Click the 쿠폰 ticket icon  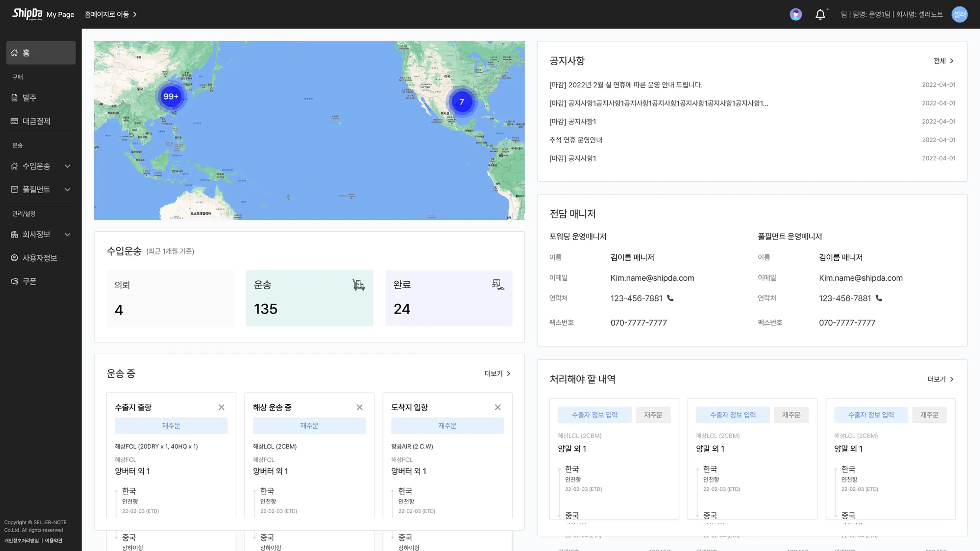pos(15,281)
